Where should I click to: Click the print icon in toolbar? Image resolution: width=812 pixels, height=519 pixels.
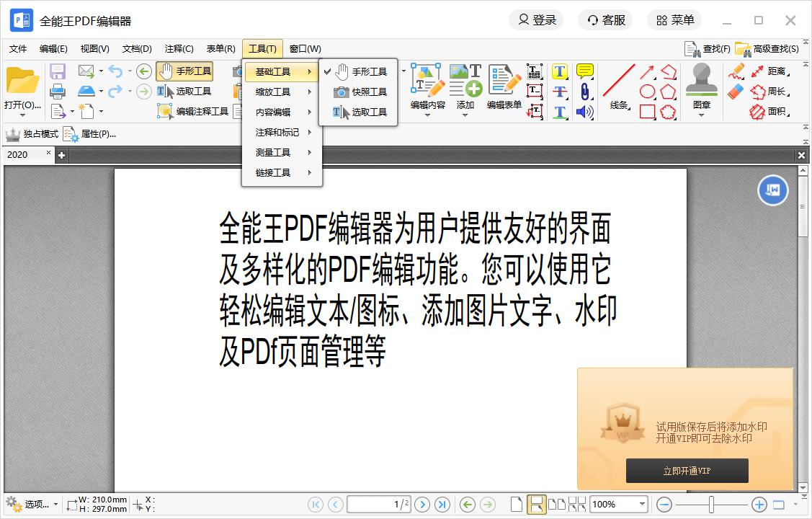click(x=58, y=92)
